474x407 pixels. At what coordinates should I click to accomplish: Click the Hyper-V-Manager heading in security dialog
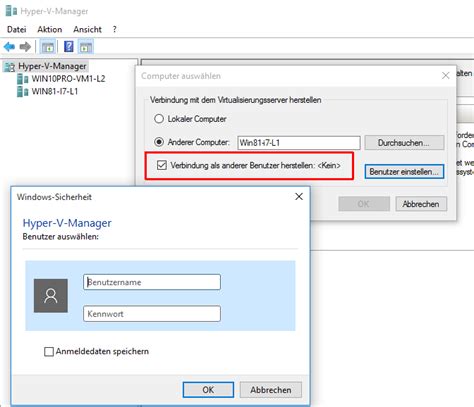67,223
